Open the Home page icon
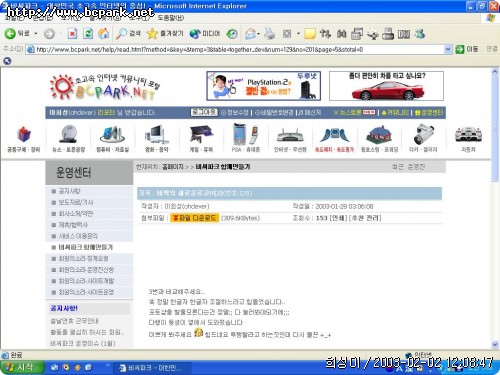The image size is (500, 375). click(104, 34)
